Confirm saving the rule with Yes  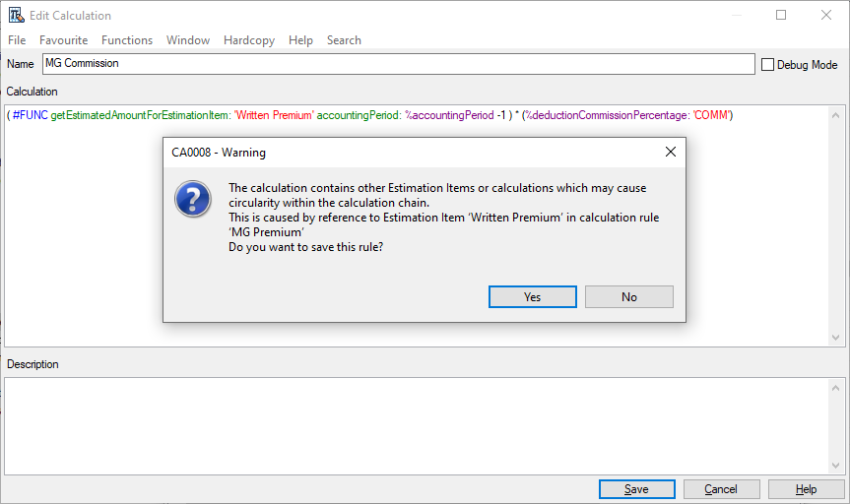tap(532, 296)
